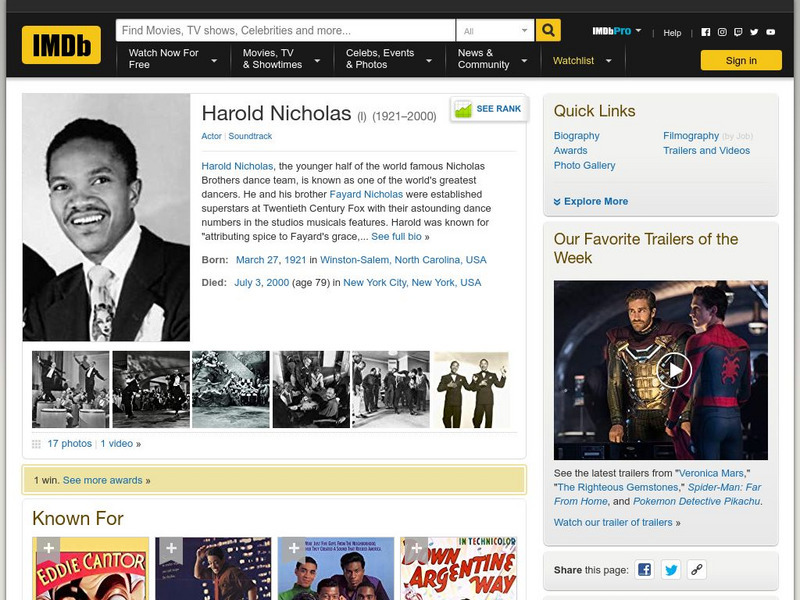
Task: Add second Known For title to watchlist
Action: click(x=171, y=548)
